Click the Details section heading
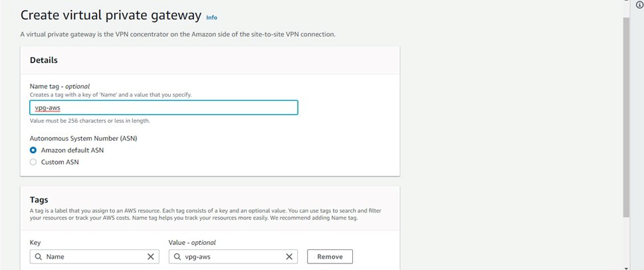 click(x=44, y=60)
